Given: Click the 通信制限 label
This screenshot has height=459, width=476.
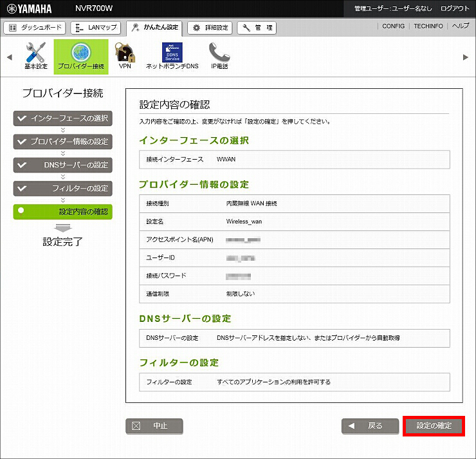Looking at the screenshot, I should [158, 294].
